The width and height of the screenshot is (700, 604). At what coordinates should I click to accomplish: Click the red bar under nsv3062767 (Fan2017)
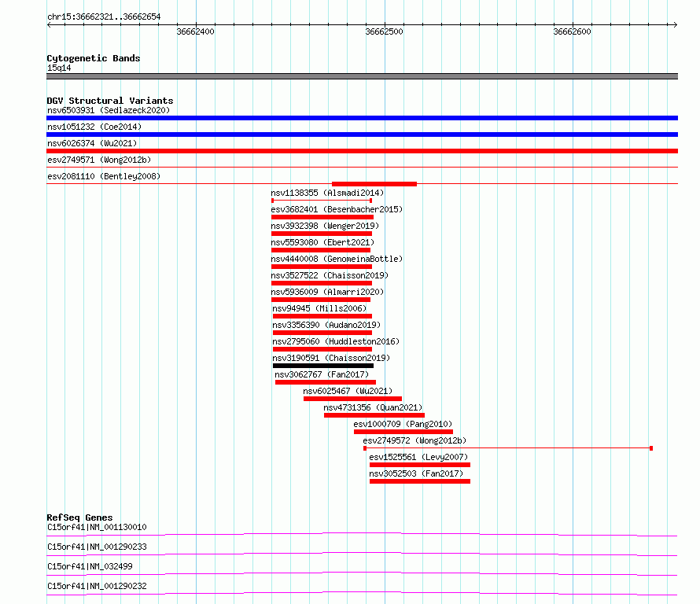pos(326,382)
